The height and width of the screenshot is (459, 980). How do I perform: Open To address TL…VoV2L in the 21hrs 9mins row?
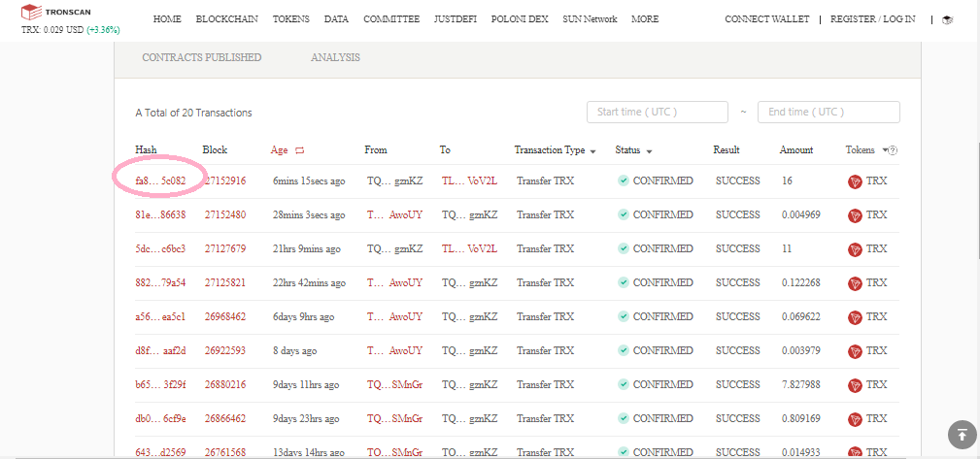pos(469,248)
